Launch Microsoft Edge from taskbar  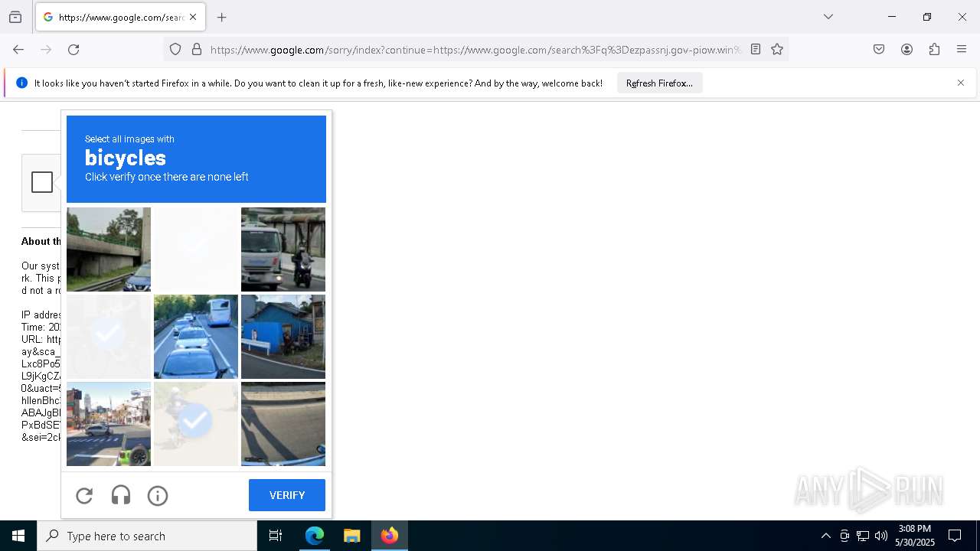pyautogui.click(x=315, y=536)
